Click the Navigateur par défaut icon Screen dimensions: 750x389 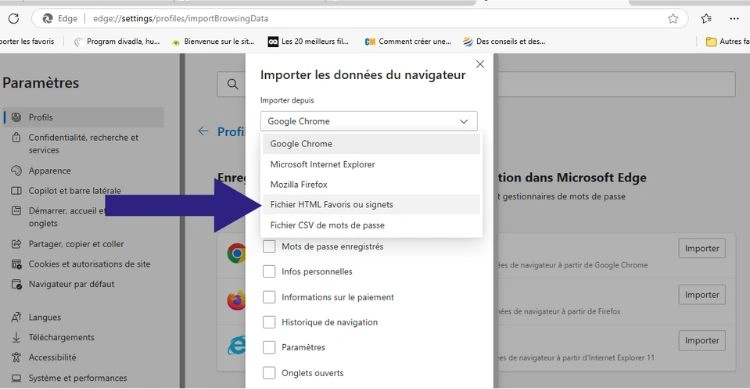pyautogui.click(x=16, y=284)
